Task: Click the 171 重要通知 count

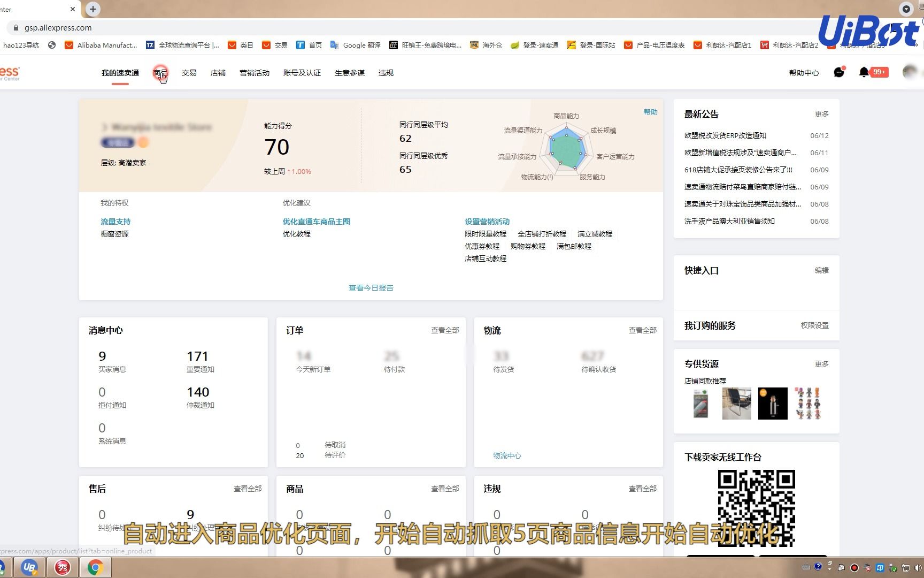Action: click(x=198, y=356)
